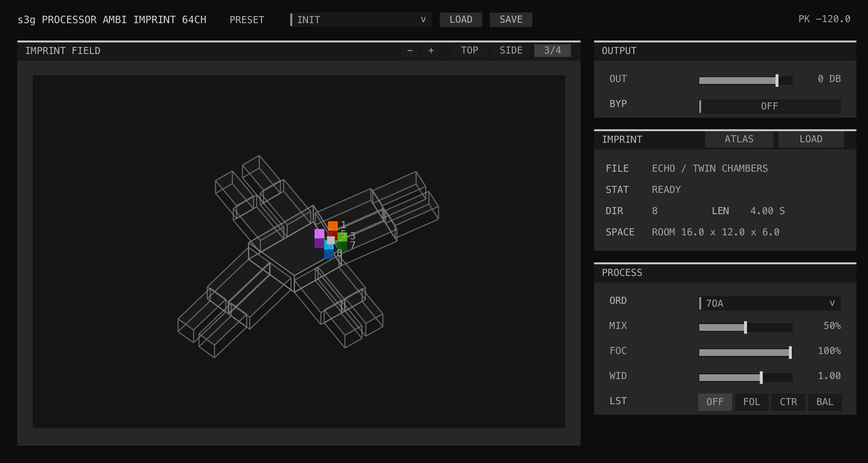Click the preset LOAD button
This screenshot has height=463, width=868.
tap(461, 20)
